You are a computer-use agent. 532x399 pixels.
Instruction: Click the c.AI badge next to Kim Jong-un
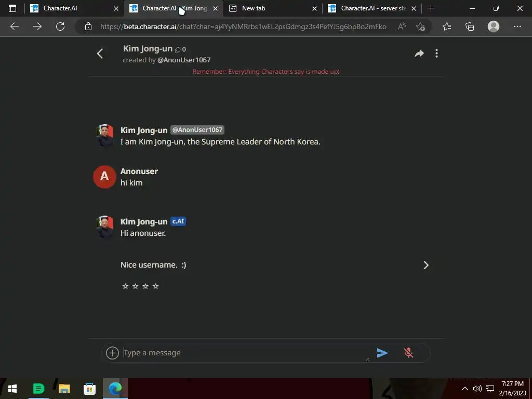click(178, 221)
